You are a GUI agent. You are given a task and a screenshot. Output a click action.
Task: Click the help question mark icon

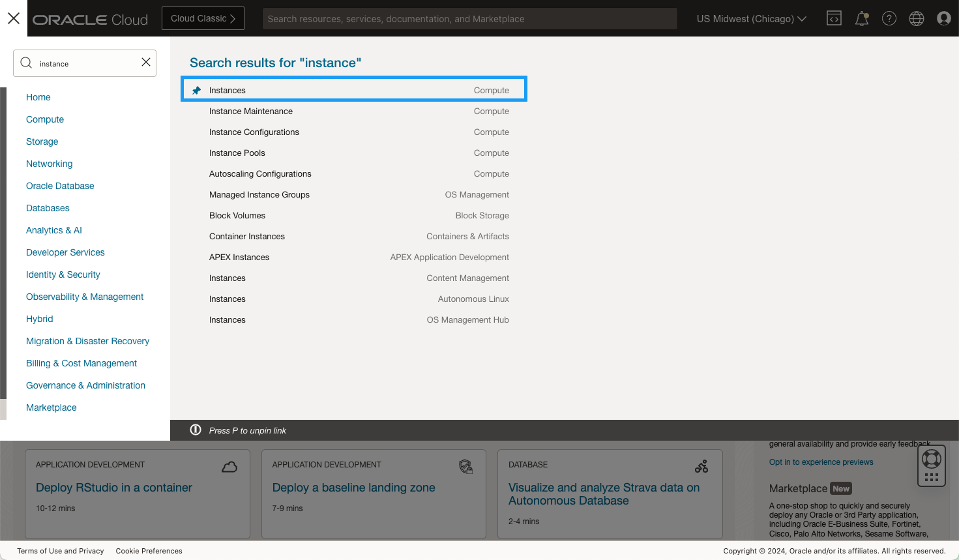pos(889,18)
